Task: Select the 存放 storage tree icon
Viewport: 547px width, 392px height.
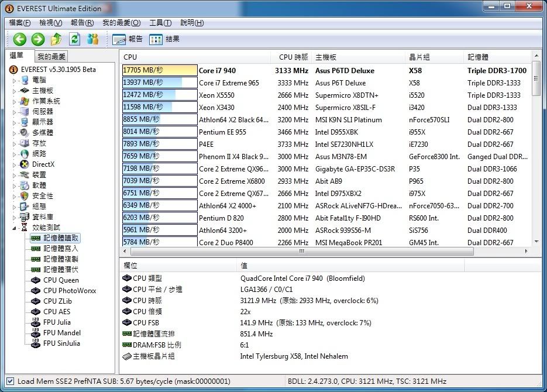Action: coord(25,143)
